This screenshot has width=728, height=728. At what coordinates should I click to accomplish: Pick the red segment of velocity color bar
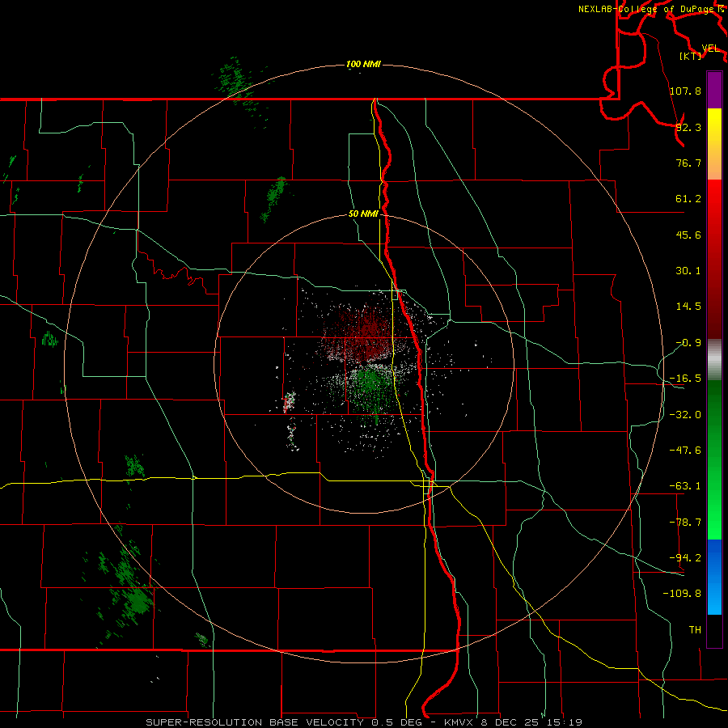coord(714,259)
